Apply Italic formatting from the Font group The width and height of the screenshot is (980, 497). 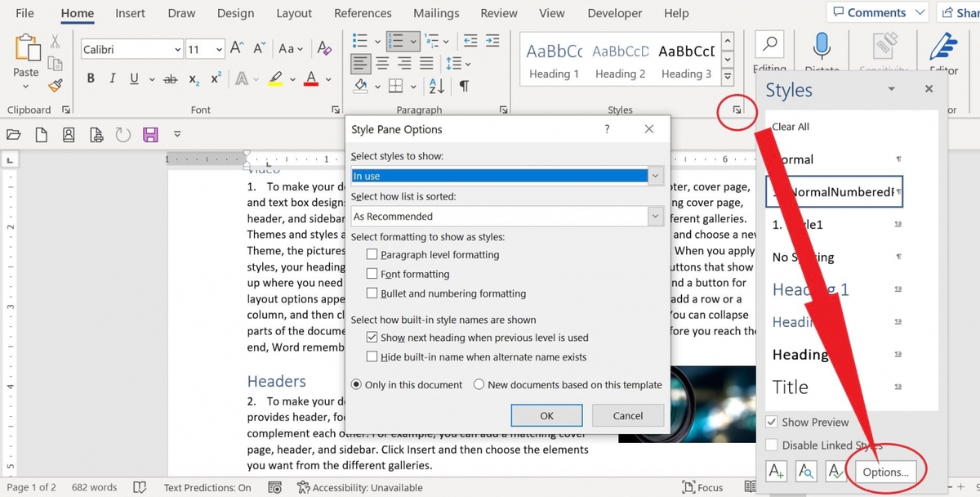point(111,78)
